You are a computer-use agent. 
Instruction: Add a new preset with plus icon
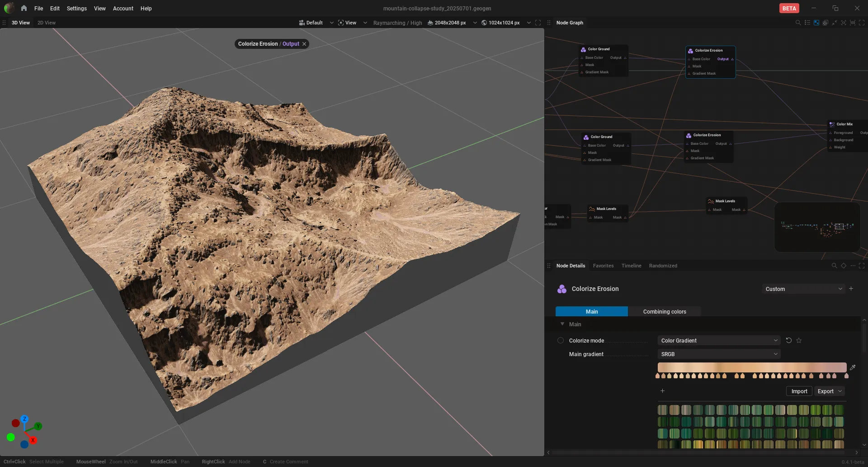(851, 289)
